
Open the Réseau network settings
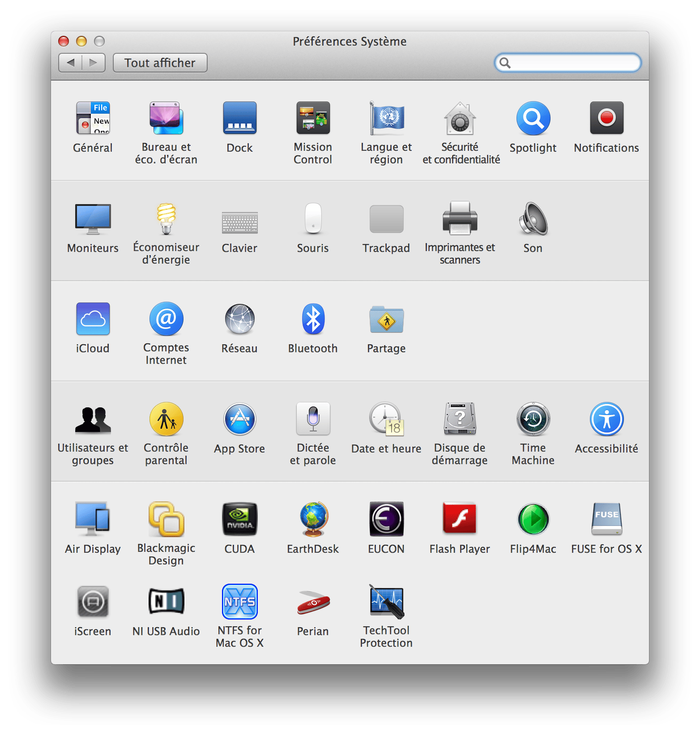pyautogui.click(x=239, y=319)
